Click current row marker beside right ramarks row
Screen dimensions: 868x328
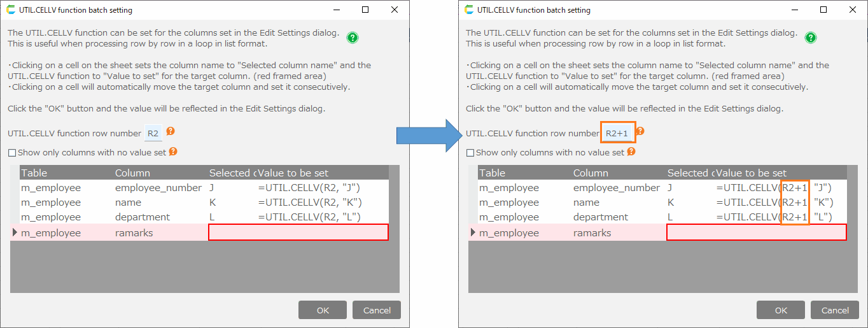tap(473, 232)
